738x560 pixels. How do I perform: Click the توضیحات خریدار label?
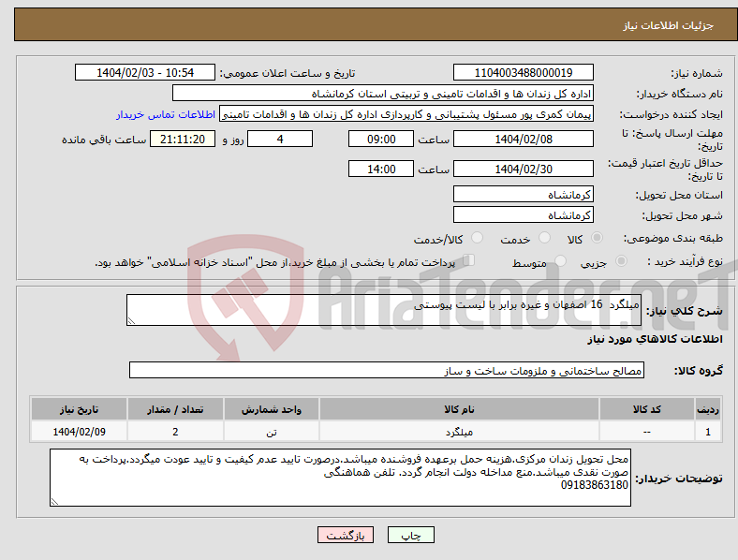click(x=679, y=479)
